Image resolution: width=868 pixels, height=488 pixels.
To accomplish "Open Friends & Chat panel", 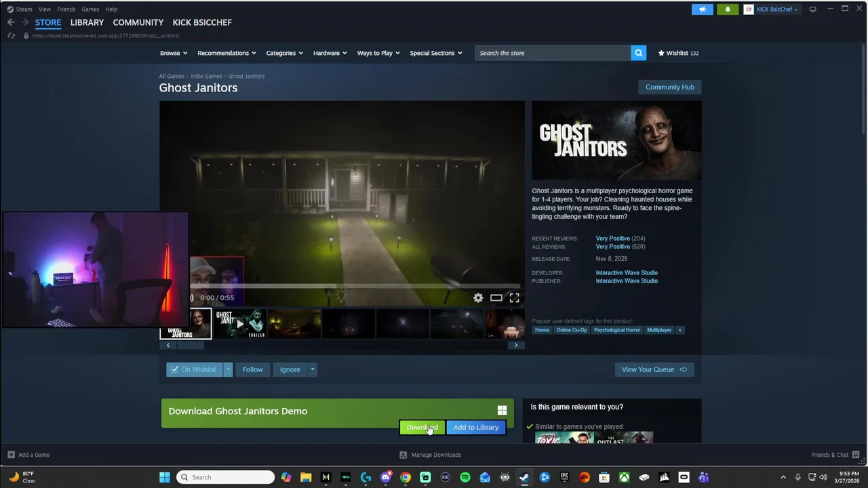I will pyautogui.click(x=834, y=455).
